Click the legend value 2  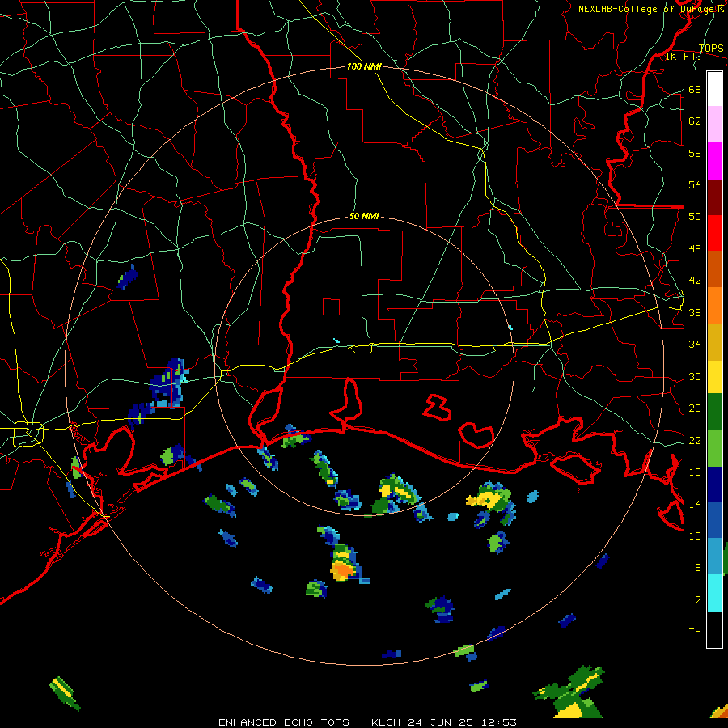698,599
